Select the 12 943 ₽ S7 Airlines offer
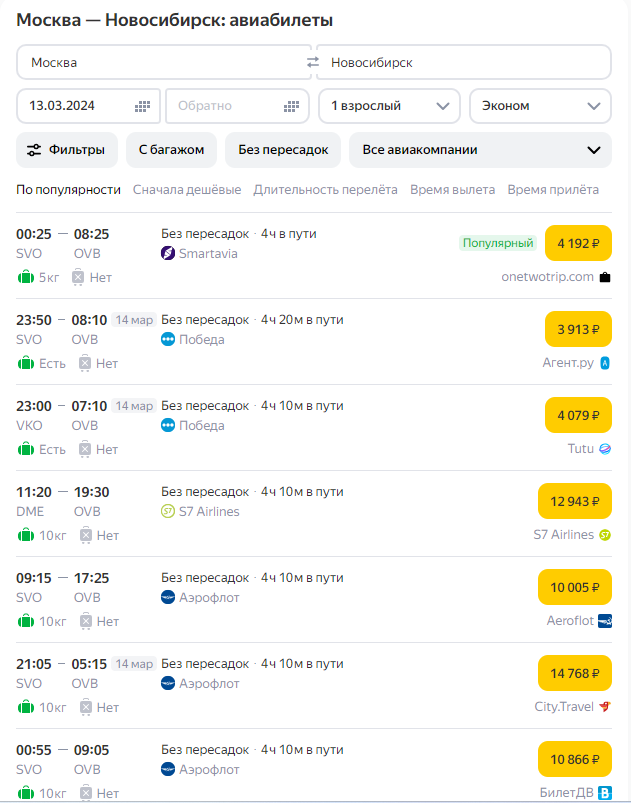Viewport: 631px width, 803px height. pyautogui.click(x=574, y=501)
